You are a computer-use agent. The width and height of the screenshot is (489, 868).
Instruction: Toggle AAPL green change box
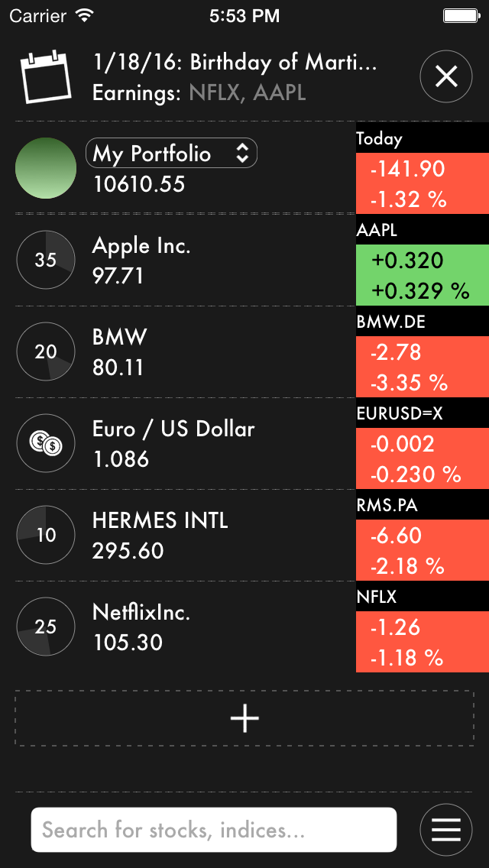pos(422,275)
